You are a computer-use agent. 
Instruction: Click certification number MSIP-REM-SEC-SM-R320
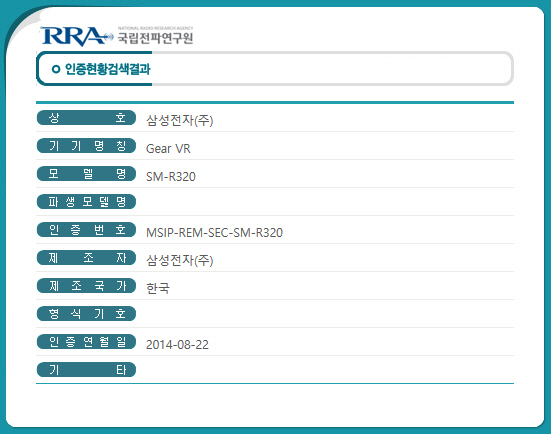pyautogui.click(x=214, y=233)
